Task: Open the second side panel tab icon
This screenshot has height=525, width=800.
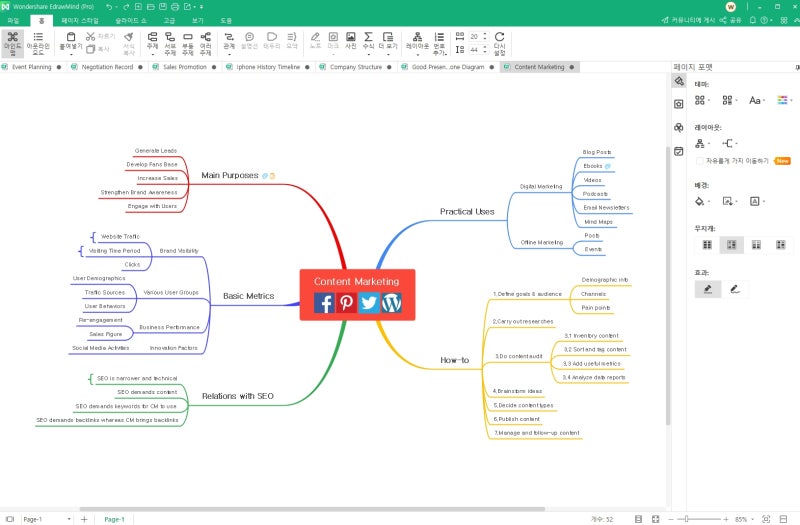Action: 679,104
